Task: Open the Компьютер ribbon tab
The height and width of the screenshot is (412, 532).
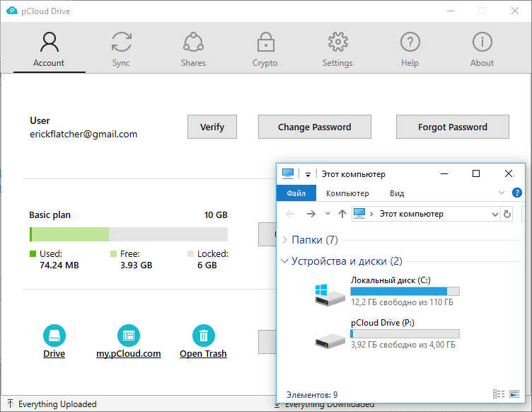Action: pos(347,193)
